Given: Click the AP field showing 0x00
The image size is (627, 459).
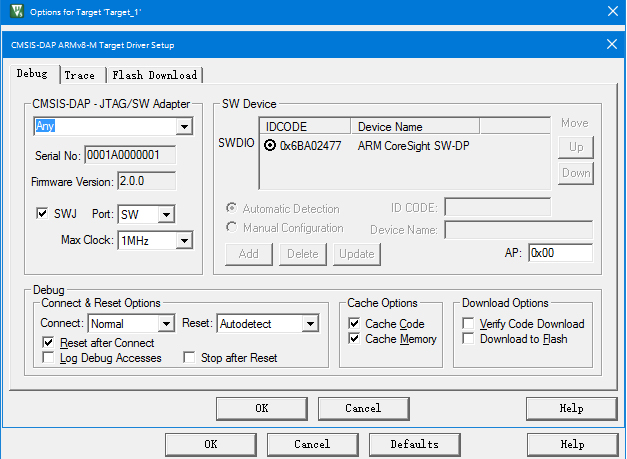Looking at the screenshot, I should coord(560,253).
